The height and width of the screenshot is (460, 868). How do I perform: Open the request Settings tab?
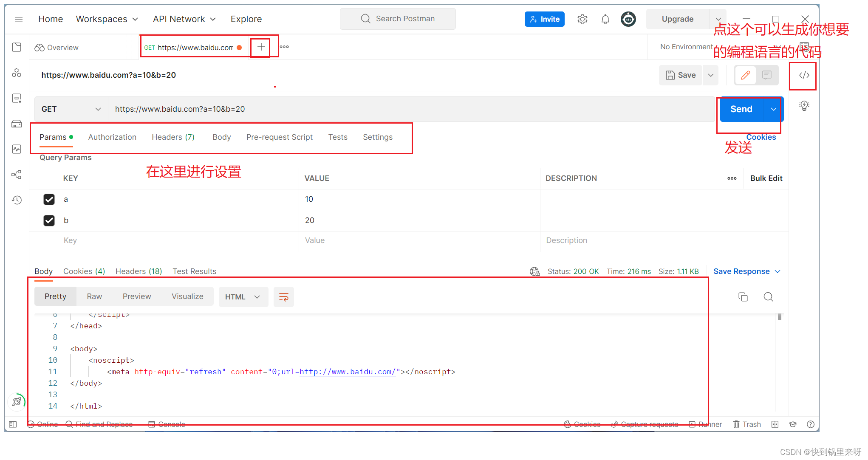378,137
